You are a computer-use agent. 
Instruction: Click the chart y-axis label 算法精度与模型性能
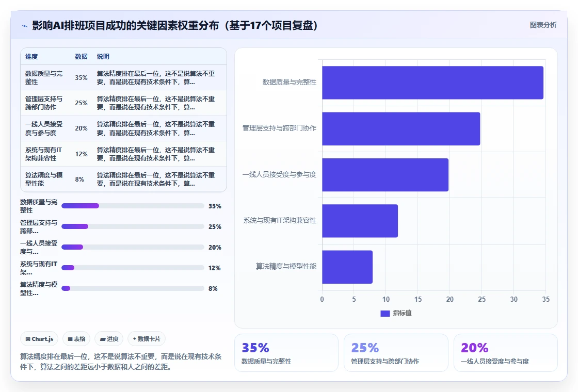(x=286, y=266)
